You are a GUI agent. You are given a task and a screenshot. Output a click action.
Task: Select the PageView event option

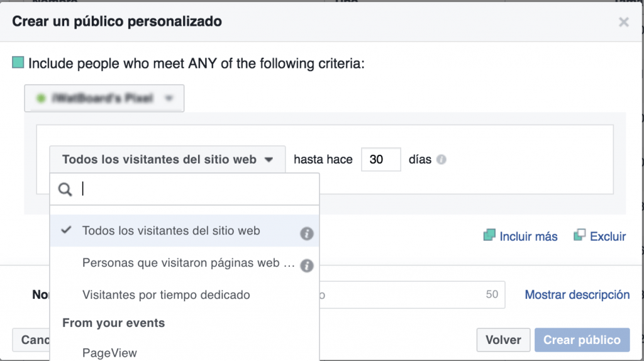[184, 353]
